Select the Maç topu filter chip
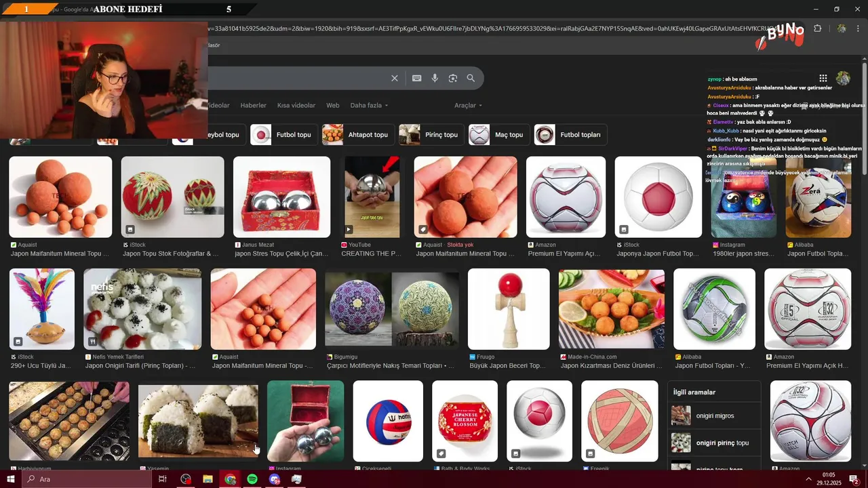The image size is (868, 488). pyautogui.click(x=498, y=134)
